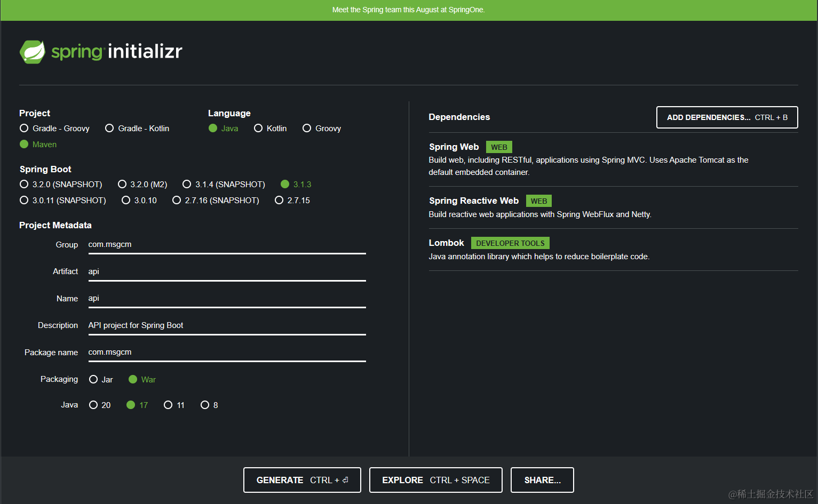The width and height of the screenshot is (818, 504).
Task: Click the Spring Reactive Web dependency
Action: tap(613, 207)
